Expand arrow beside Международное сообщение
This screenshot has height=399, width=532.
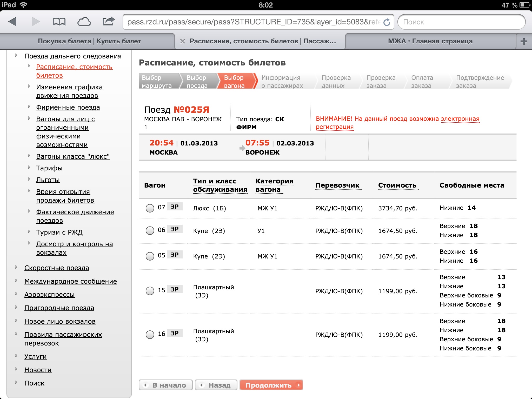point(16,281)
